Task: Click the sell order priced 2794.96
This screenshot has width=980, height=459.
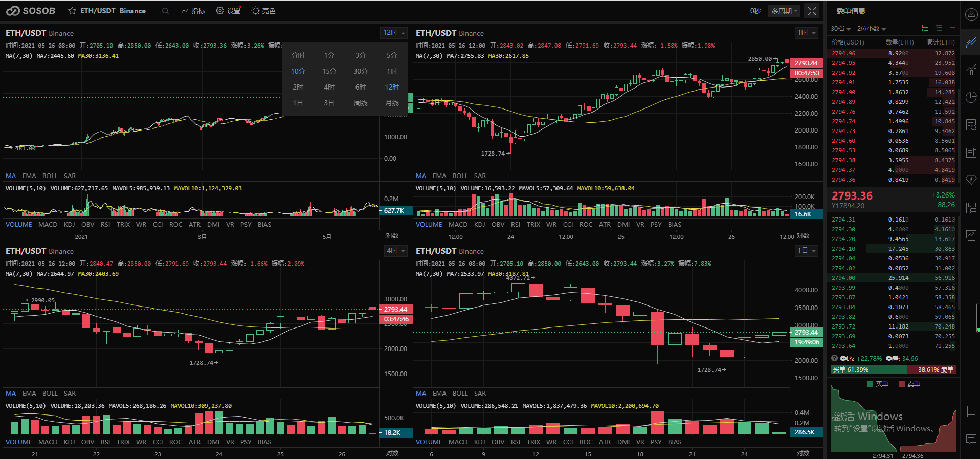Action: pyautogui.click(x=892, y=53)
